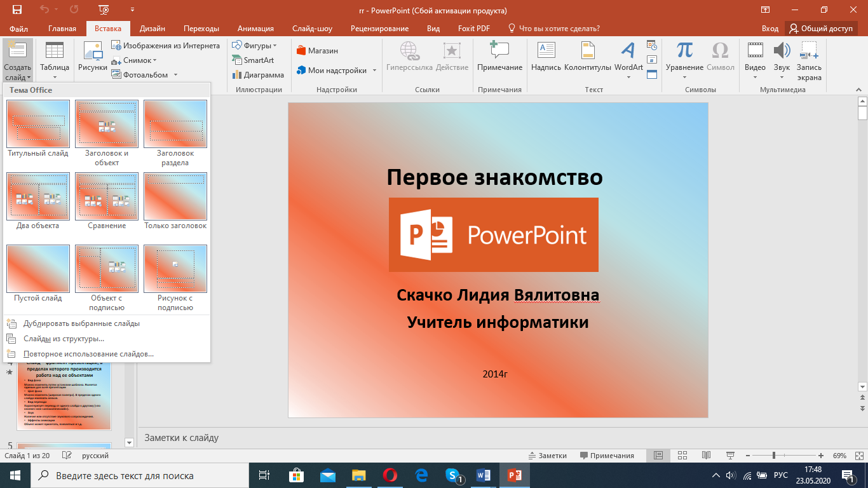Switch to the Дизайн tab
The image size is (868, 488).
click(x=153, y=29)
